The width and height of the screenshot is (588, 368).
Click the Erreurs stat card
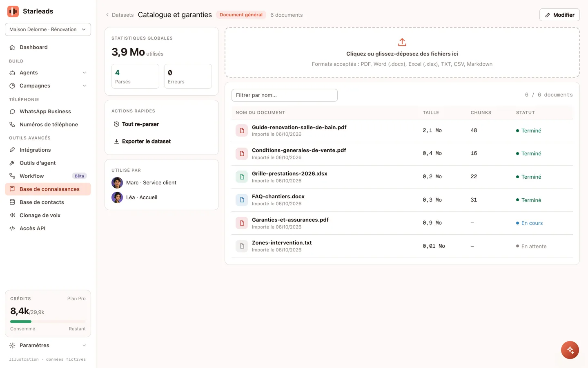(x=188, y=76)
